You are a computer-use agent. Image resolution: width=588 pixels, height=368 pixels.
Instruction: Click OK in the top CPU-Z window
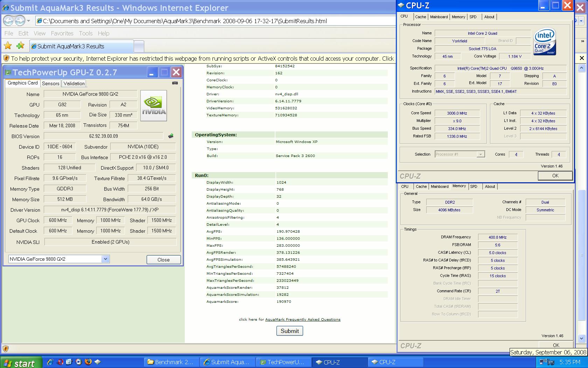point(555,176)
